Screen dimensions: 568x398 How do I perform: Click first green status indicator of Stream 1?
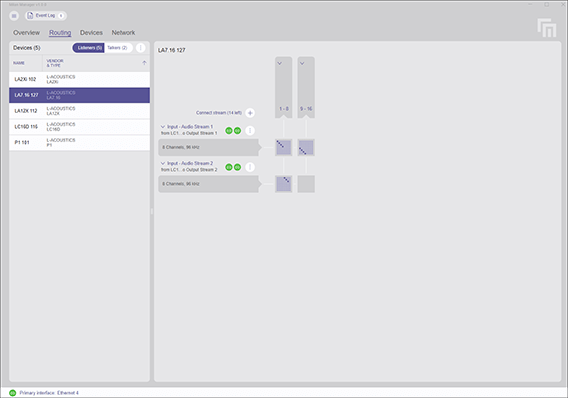[x=229, y=131]
